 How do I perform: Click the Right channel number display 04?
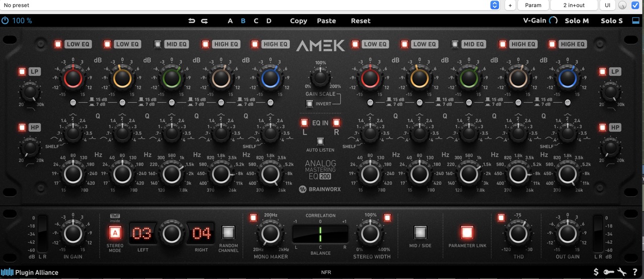click(201, 233)
